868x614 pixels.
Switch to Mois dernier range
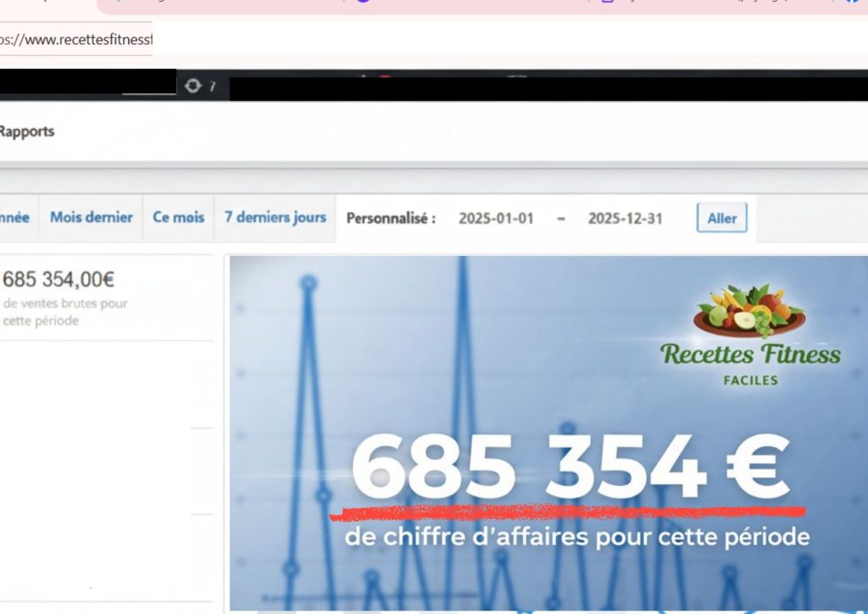pyautogui.click(x=91, y=217)
